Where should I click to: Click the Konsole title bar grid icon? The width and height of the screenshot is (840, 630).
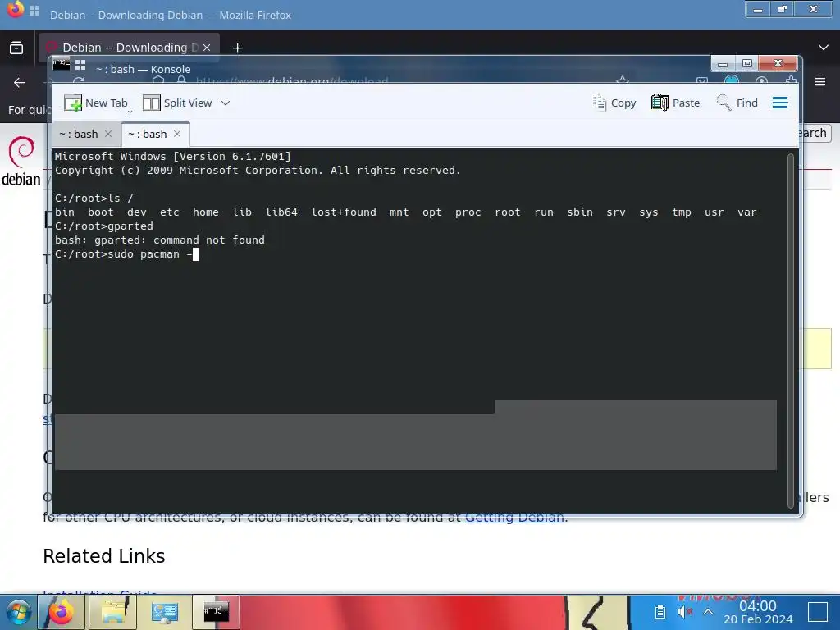coord(80,66)
